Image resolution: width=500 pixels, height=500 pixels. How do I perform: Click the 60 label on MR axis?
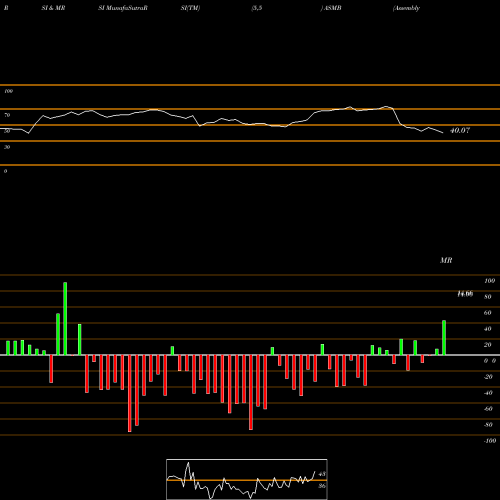pyautogui.click(x=488, y=313)
